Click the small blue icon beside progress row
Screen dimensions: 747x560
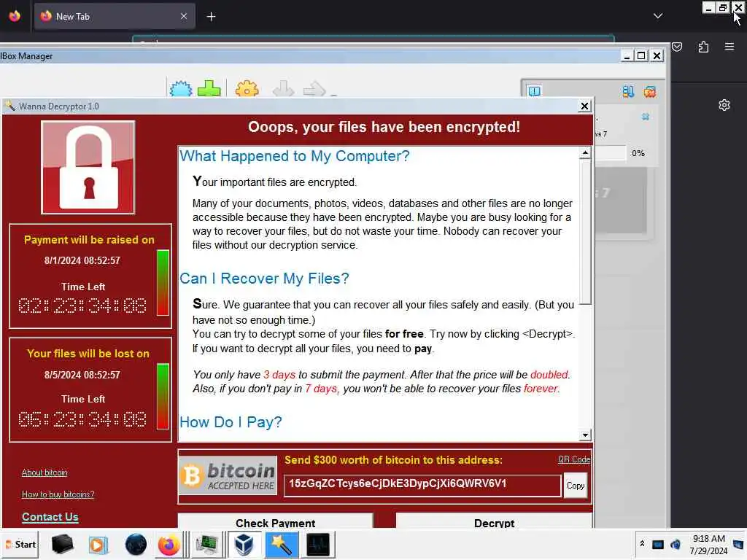(x=646, y=117)
